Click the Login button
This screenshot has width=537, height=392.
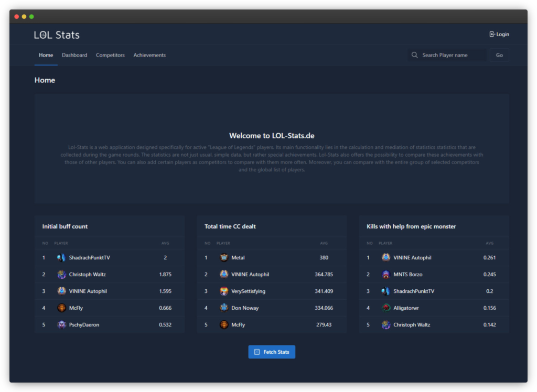click(x=499, y=35)
